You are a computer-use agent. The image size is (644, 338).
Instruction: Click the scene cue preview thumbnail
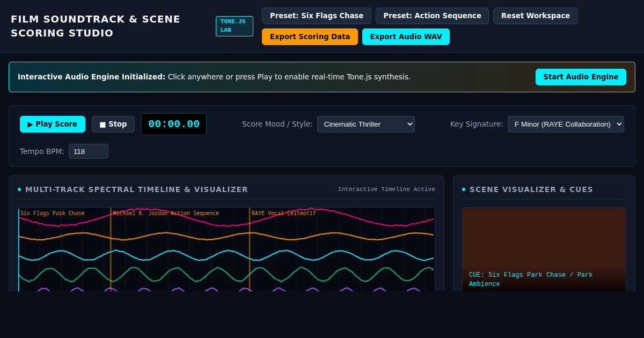pyautogui.click(x=544, y=249)
